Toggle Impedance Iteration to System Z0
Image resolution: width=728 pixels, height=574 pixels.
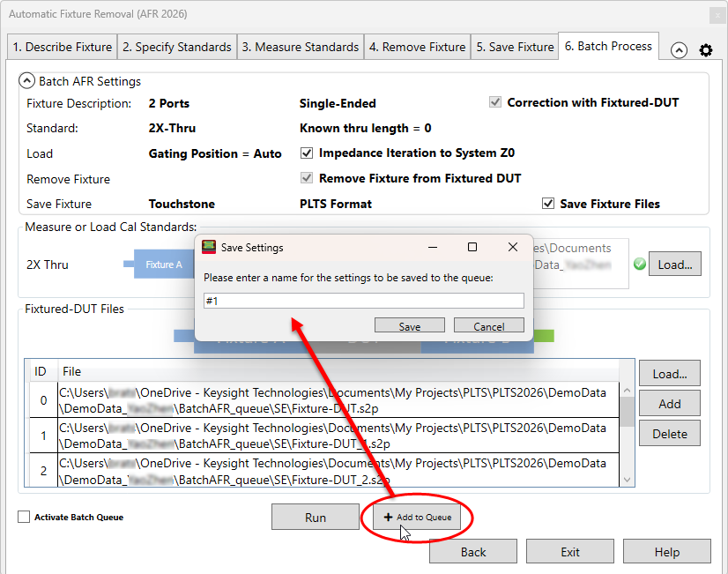pos(307,153)
